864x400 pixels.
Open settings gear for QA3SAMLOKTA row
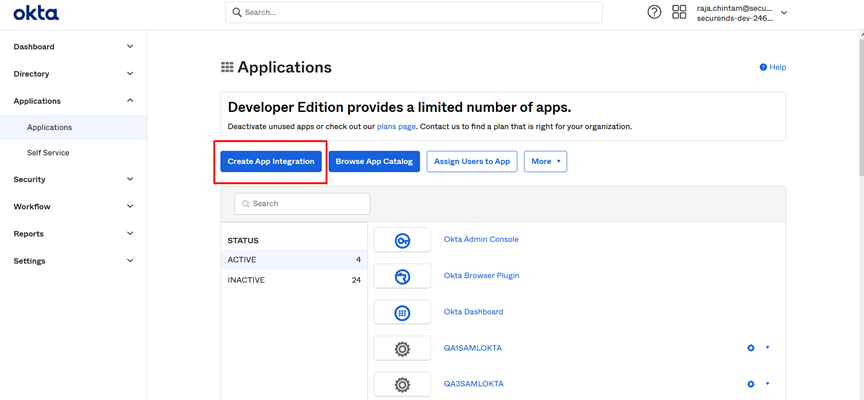click(750, 384)
